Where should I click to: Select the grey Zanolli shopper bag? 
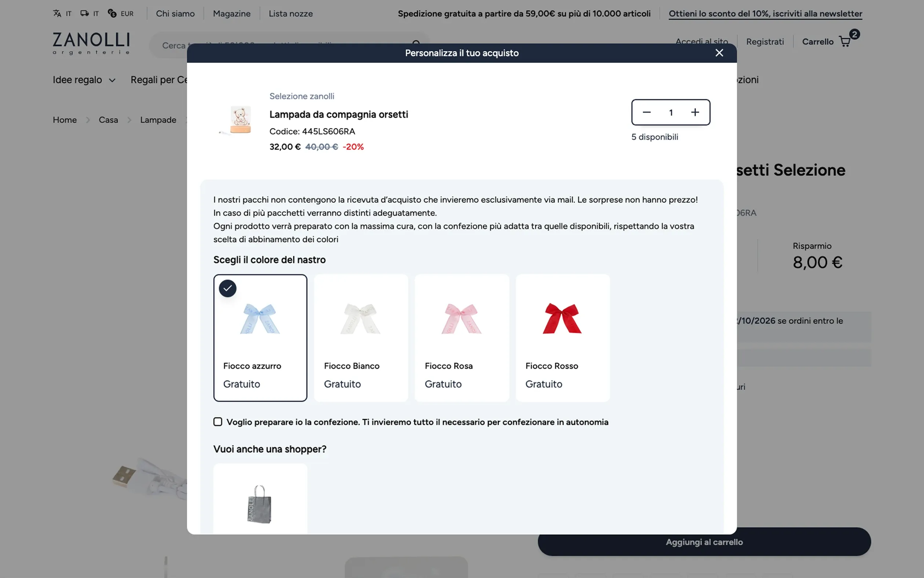pyautogui.click(x=260, y=499)
